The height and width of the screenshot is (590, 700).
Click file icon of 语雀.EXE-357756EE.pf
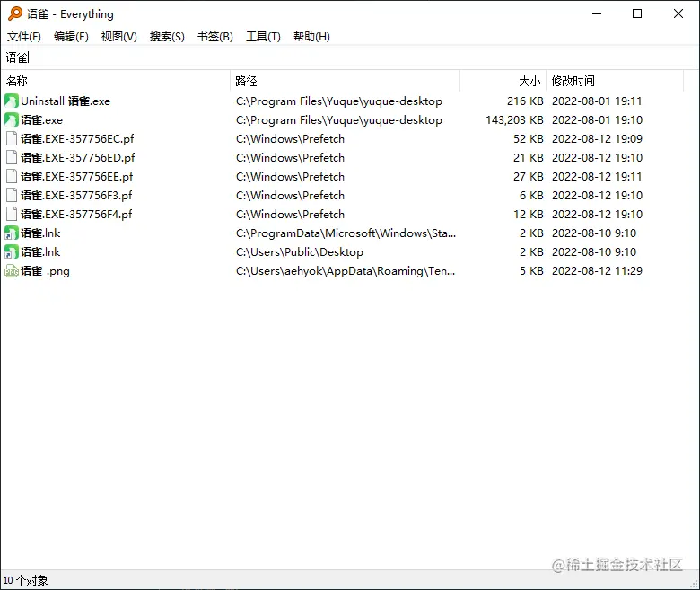tap(12, 176)
